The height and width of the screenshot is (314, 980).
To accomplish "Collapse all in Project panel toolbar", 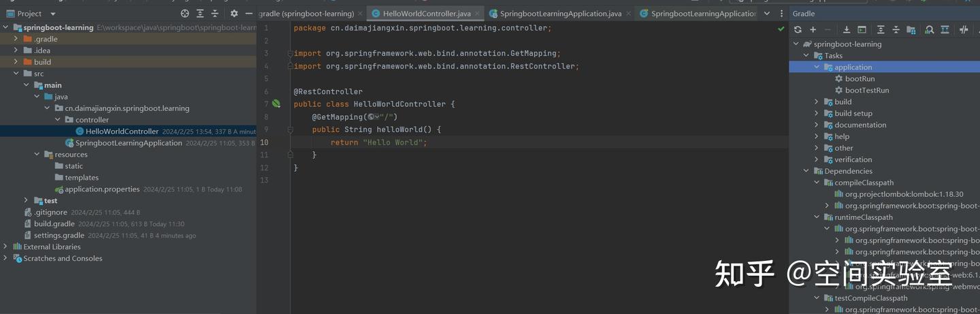I will coord(215,14).
